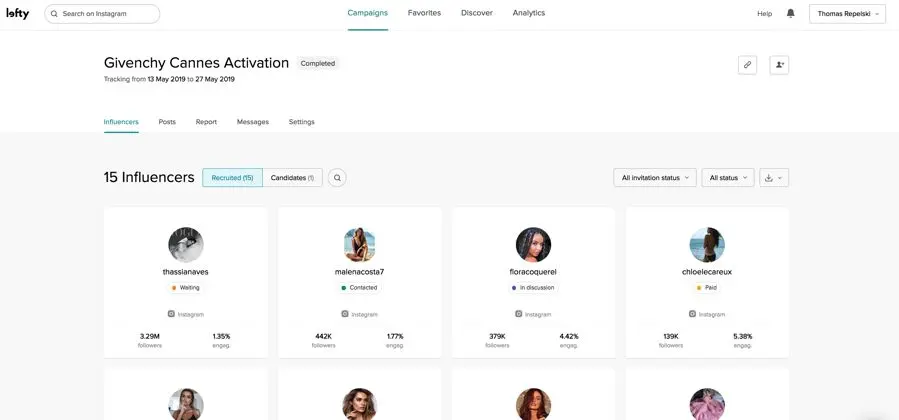This screenshot has width=899, height=420.
Task: Click the Lefty logo
Action: [x=18, y=14]
